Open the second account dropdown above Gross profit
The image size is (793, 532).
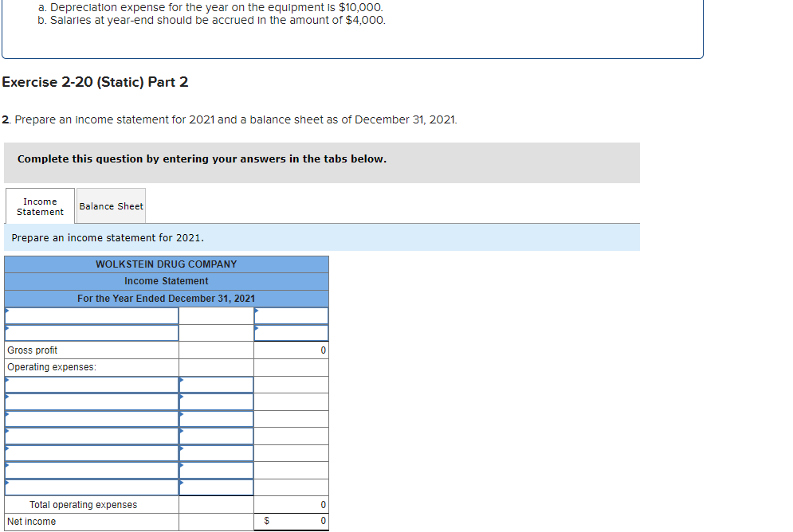[91, 332]
